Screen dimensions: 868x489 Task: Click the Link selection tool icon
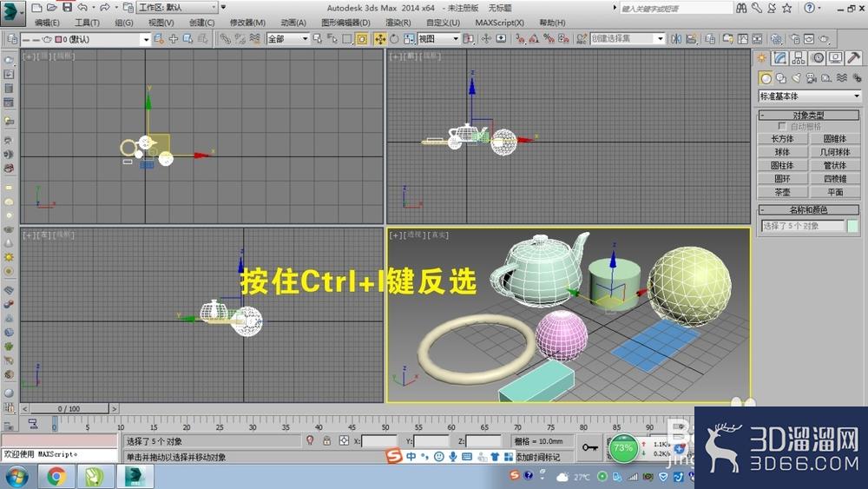tap(225, 39)
